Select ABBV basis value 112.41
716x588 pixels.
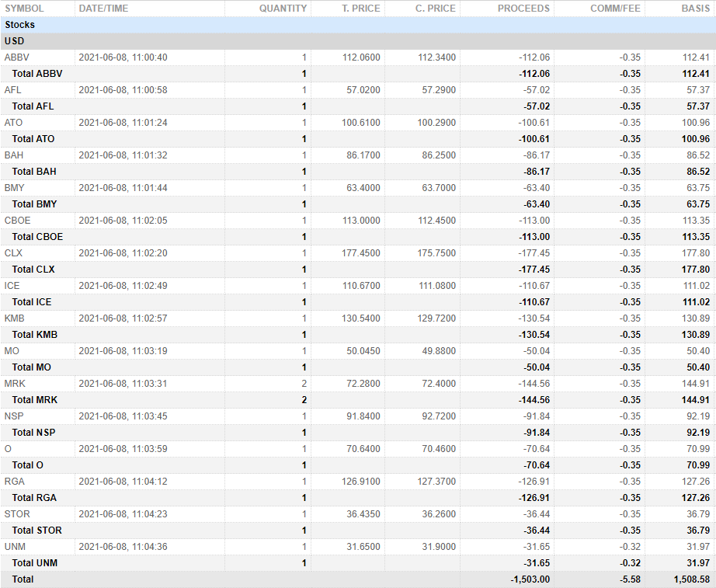click(x=696, y=57)
